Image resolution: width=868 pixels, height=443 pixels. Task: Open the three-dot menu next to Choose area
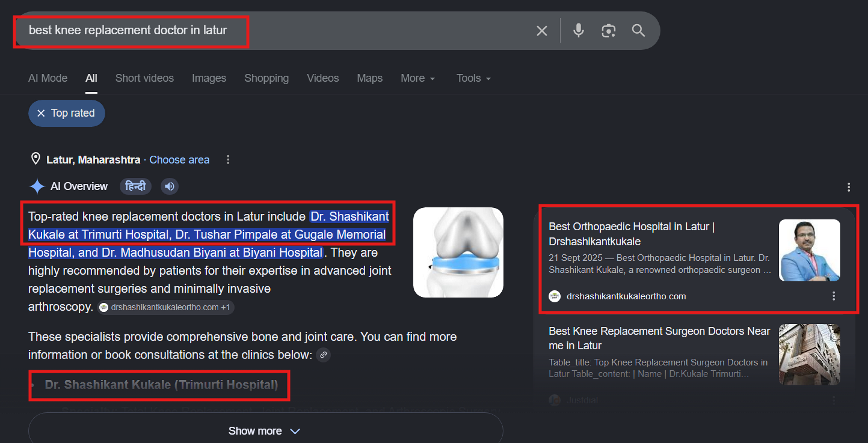pyautogui.click(x=228, y=160)
